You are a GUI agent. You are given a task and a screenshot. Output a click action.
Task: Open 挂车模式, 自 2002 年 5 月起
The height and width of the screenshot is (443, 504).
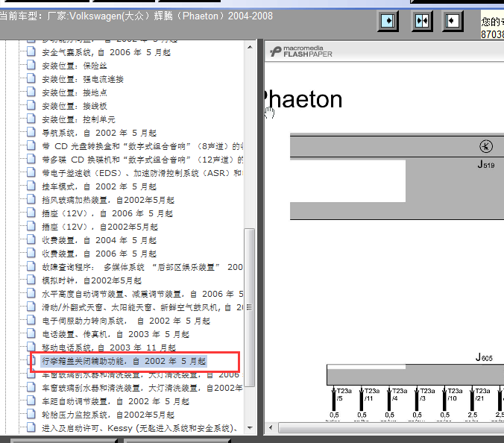(99, 186)
